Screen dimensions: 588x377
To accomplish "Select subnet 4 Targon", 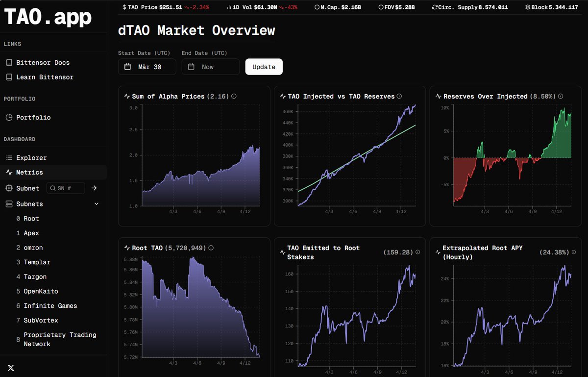I will point(31,277).
